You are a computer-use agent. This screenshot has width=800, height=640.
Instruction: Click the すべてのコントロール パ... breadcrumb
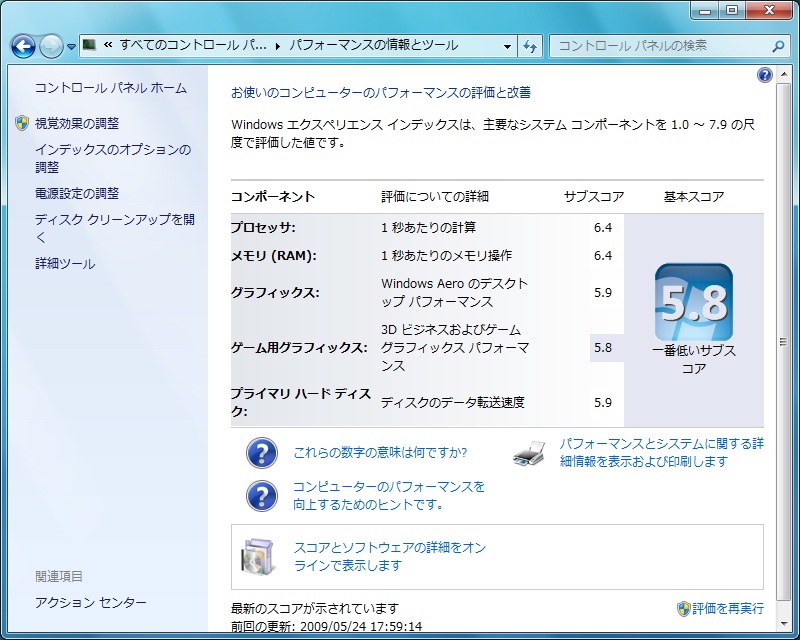point(193,45)
